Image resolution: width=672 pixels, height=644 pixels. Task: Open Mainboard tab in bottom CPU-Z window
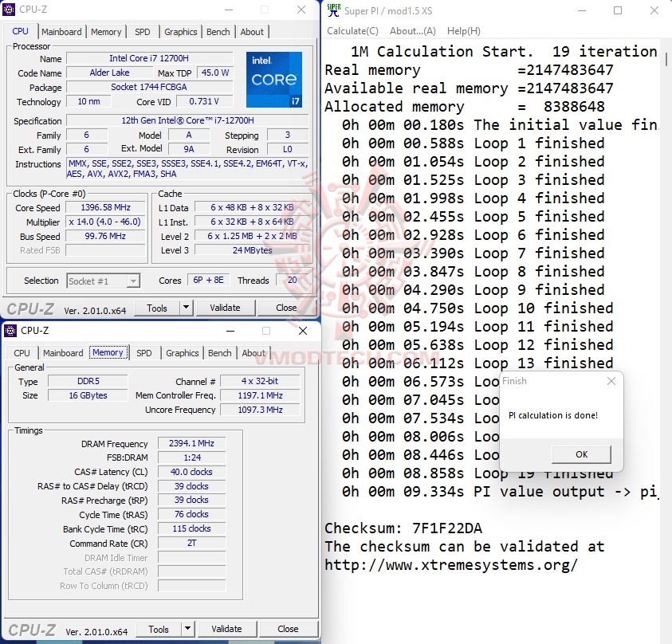[63, 353]
